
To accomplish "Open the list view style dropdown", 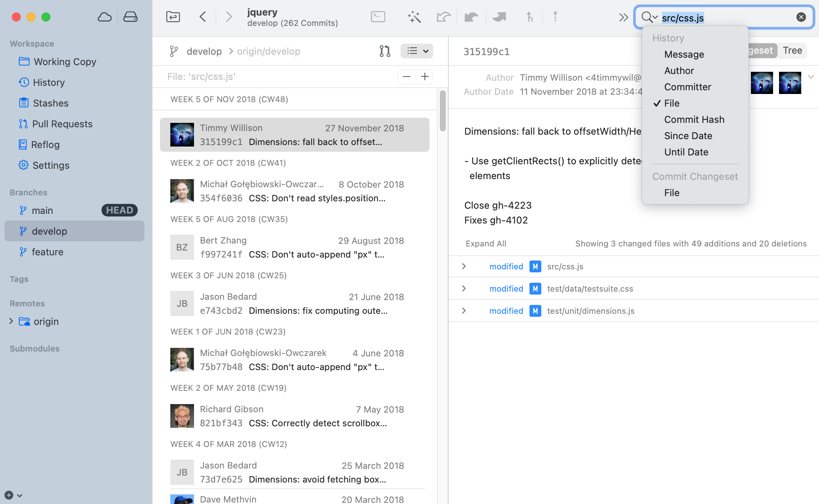I will (417, 51).
